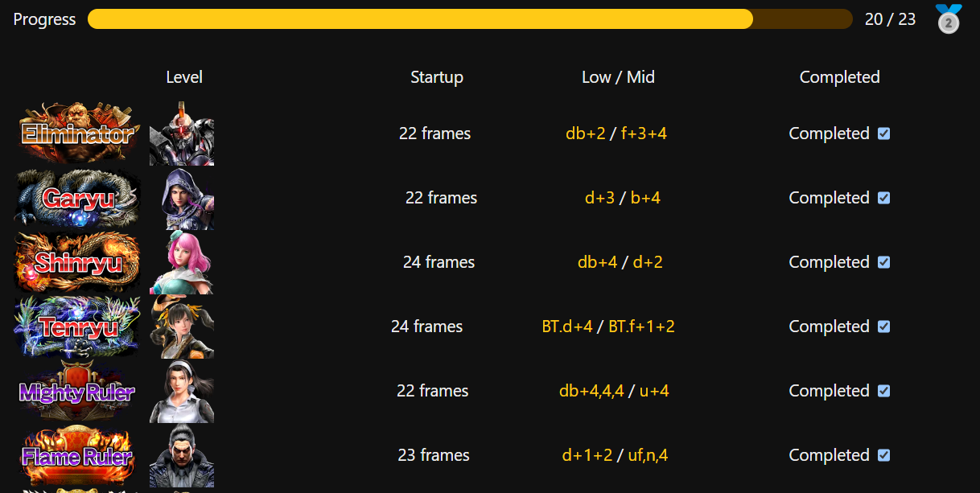Toggle Completed checkbox in Flame Ruler row
Screen dimensions: 980x493
(883, 455)
